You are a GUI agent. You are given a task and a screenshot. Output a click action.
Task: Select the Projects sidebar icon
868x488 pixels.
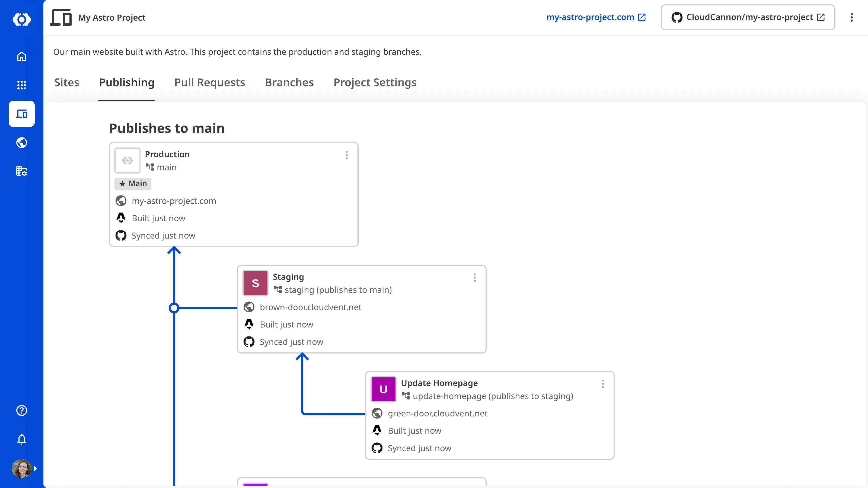tap(22, 114)
